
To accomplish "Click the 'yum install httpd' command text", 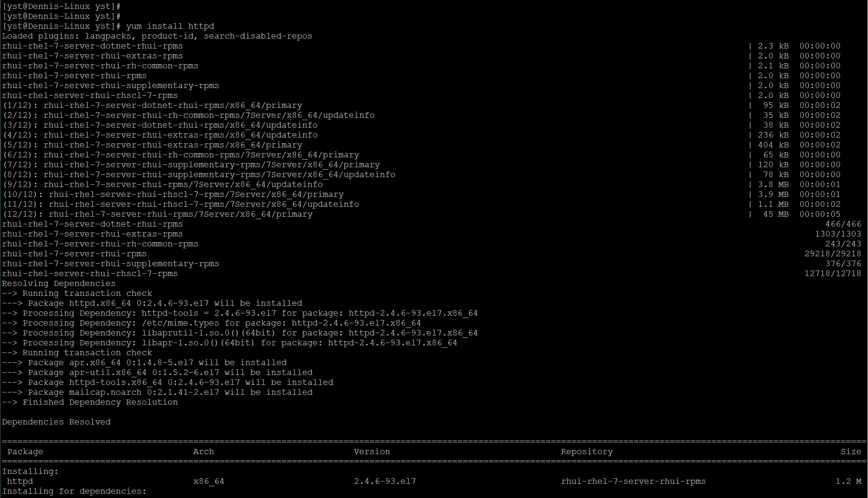I will point(170,26).
